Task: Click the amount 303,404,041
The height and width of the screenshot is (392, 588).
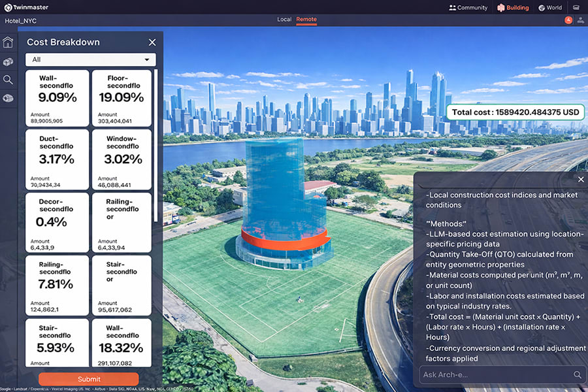Action: pos(115,121)
